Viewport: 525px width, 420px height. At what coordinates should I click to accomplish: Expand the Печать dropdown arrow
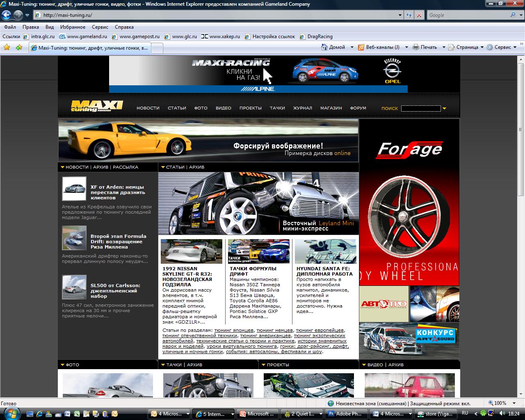click(444, 47)
